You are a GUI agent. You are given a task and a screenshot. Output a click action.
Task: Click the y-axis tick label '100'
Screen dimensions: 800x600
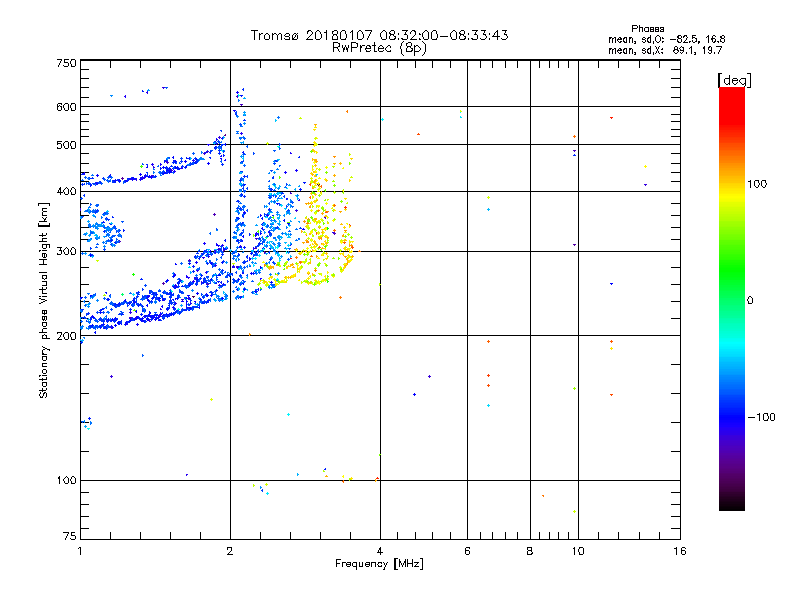tap(66, 480)
